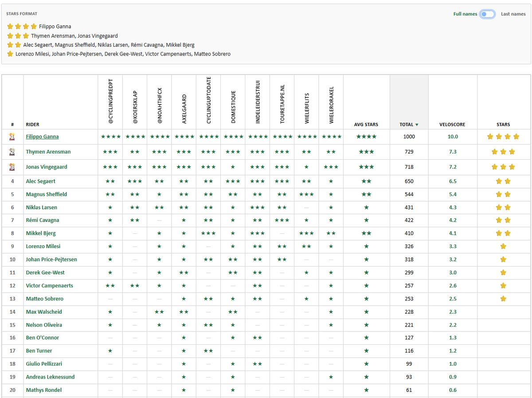
Task: Select Max Walscheid in the table
Action: tap(43, 312)
